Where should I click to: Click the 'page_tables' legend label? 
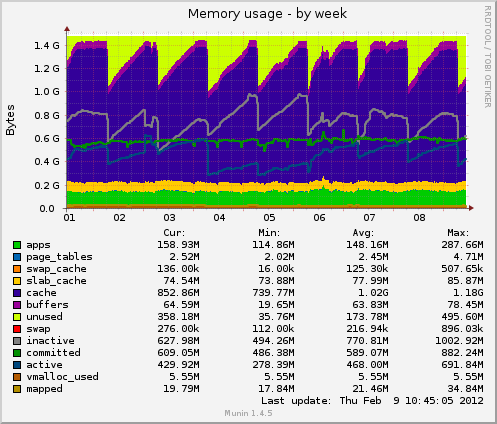(x=59, y=257)
